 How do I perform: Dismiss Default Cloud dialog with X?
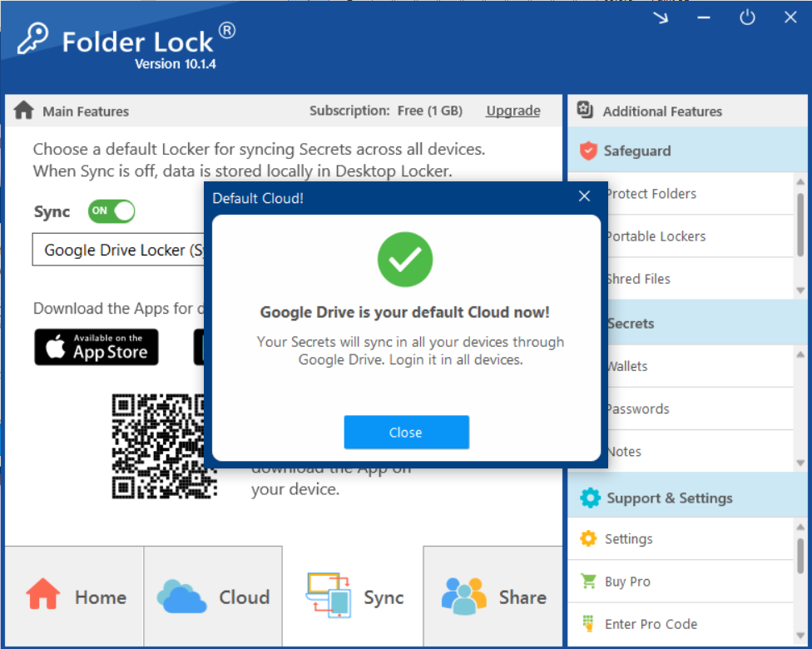coord(584,196)
